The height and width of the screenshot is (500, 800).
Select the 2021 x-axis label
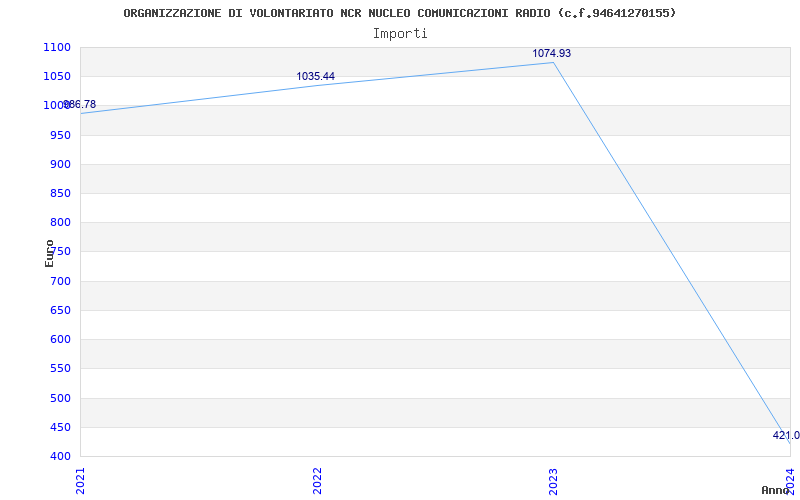(81, 481)
